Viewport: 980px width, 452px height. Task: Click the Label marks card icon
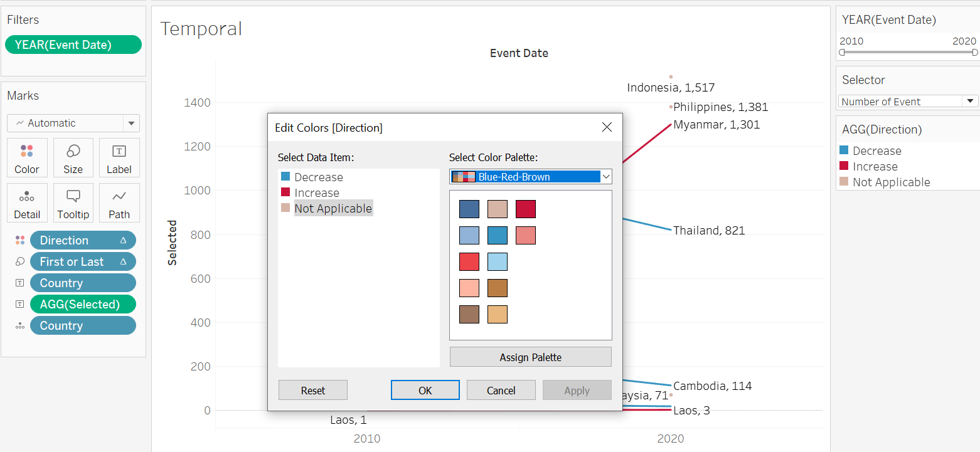(119, 157)
